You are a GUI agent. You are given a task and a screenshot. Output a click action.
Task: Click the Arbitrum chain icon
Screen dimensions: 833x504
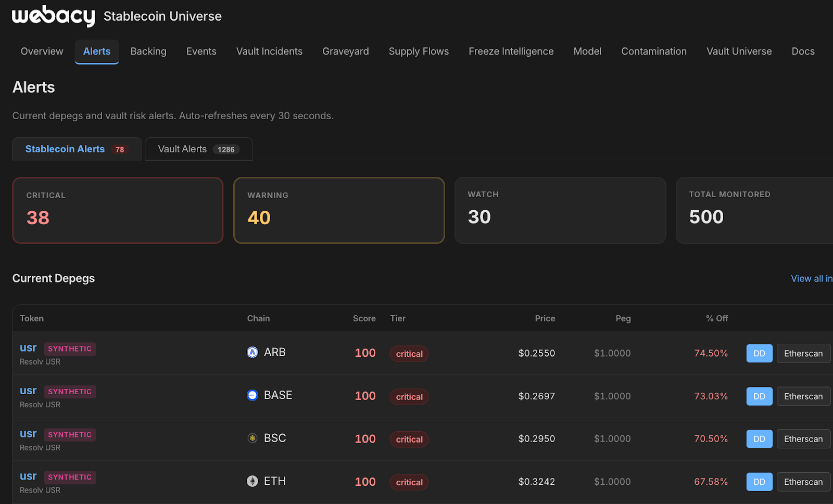point(253,353)
